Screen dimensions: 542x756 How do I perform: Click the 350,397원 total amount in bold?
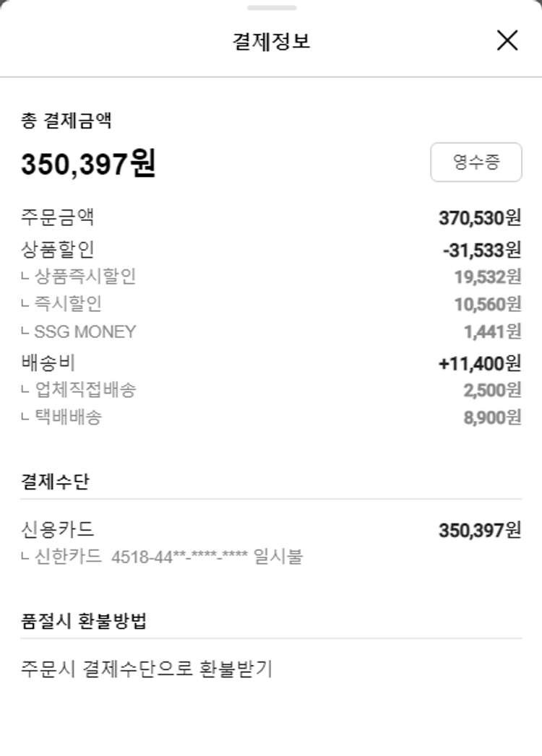point(88,164)
